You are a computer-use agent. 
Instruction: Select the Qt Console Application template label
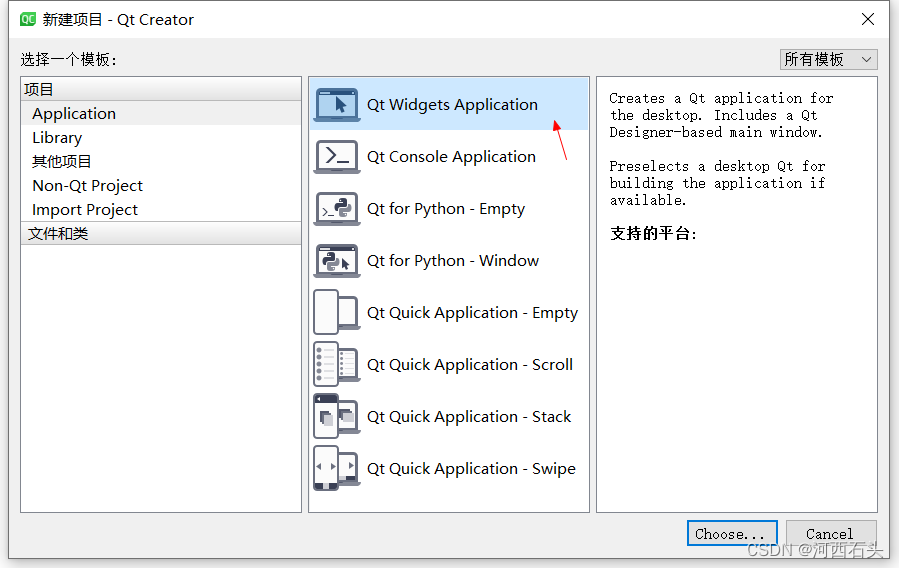click(x=451, y=156)
